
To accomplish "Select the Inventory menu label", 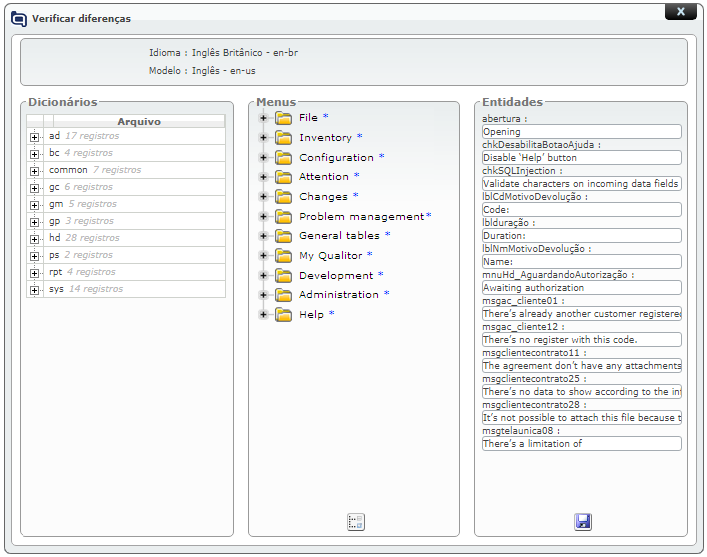I will click(326, 138).
